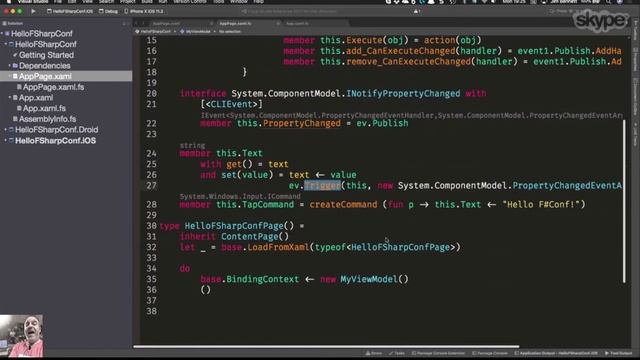Select HelloFSharpConf.iOS project row
The height and width of the screenshot is (360, 640).
(56, 140)
